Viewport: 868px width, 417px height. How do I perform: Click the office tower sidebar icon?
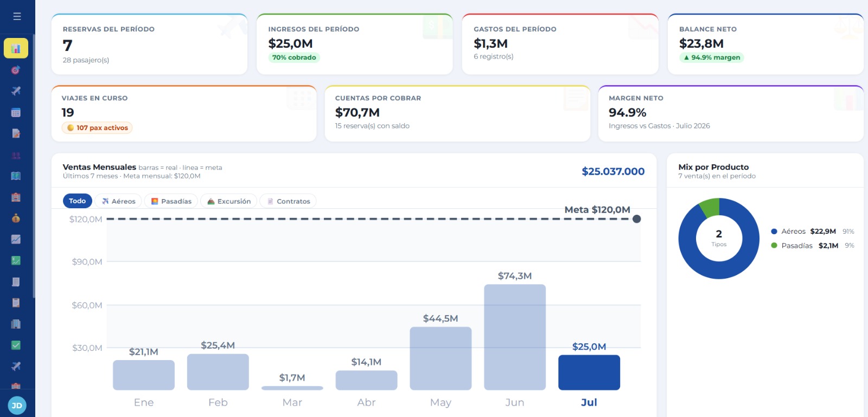16,324
